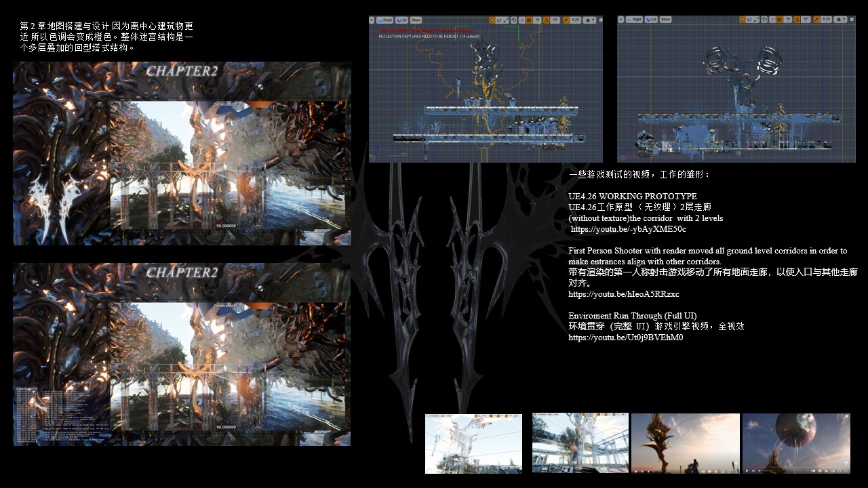
Task: Open the scale snap 0.25 dropdown in Right viewport
Action: [827, 20]
